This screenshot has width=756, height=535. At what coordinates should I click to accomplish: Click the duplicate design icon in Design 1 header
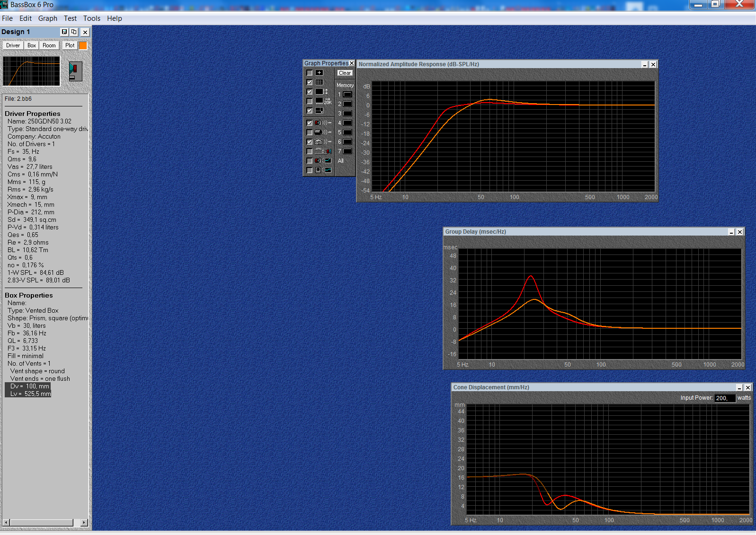(x=74, y=32)
